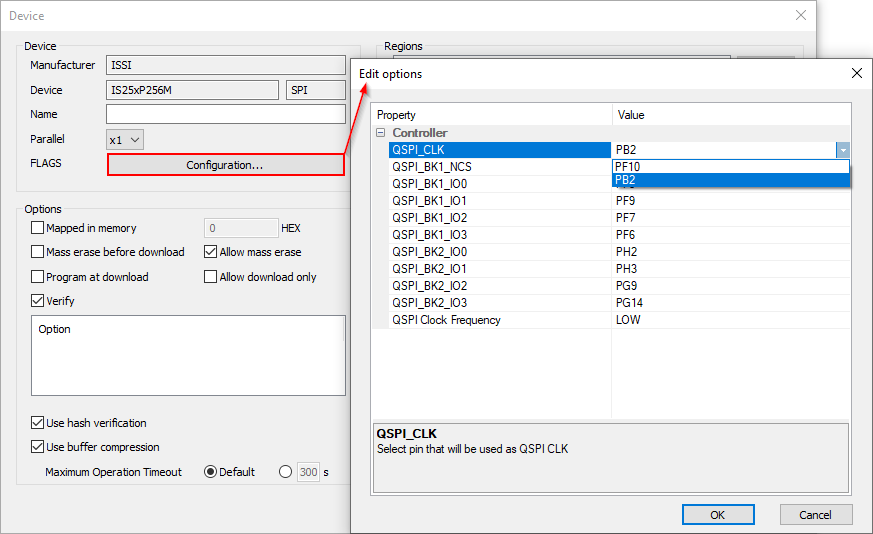The height and width of the screenshot is (534, 873).
Task: Close the Edit options dialog
Action: [x=856, y=73]
